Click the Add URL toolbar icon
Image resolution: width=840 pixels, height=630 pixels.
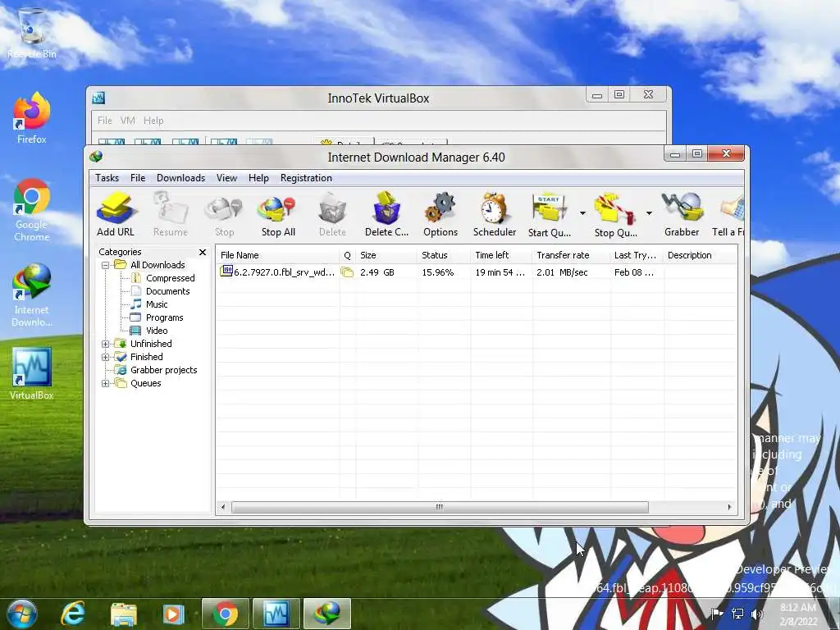tap(115, 215)
